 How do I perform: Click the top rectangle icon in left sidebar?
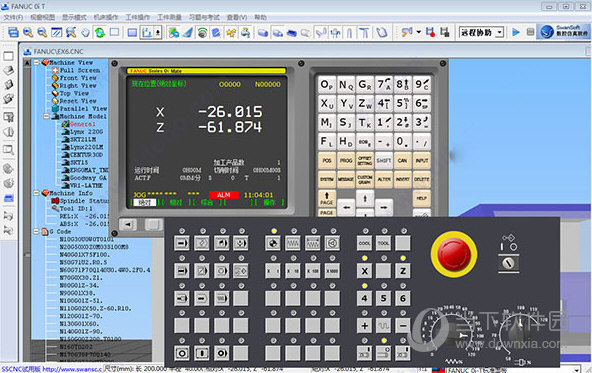(x=8, y=56)
